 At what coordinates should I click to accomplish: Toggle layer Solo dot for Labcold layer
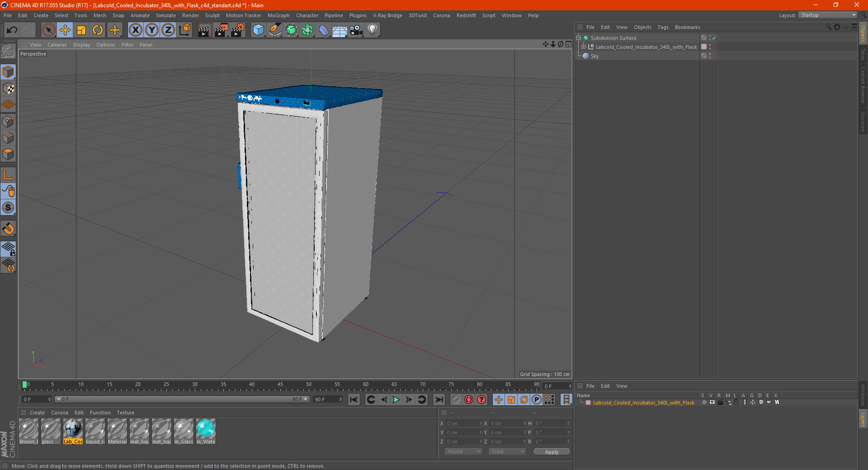tap(704, 402)
